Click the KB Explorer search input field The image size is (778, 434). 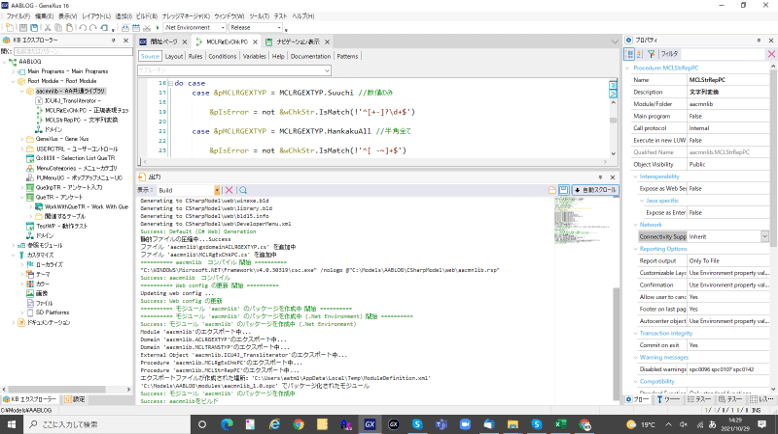coord(72,51)
